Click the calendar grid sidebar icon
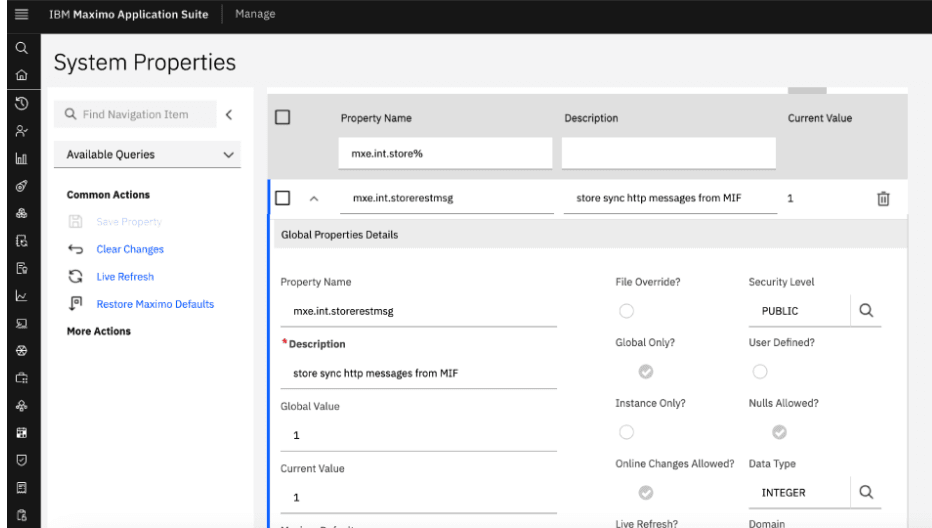The image size is (932, 528). tap(21, 433)
